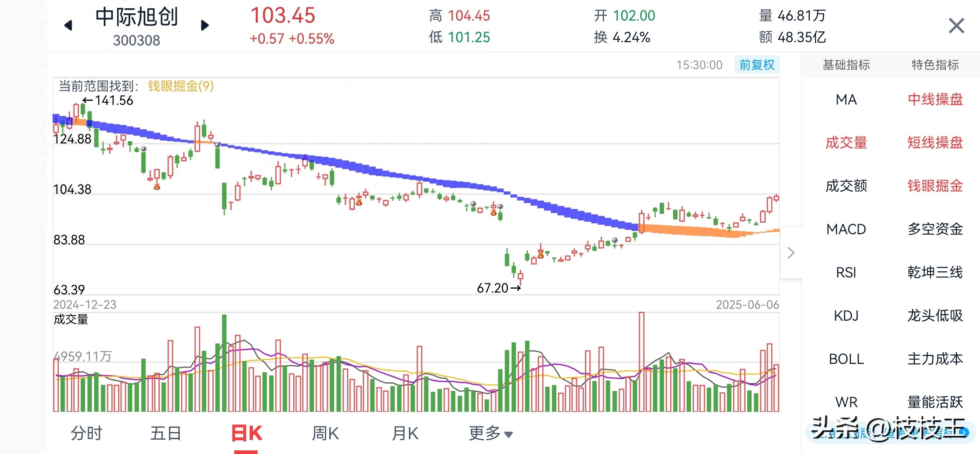980x454 pixels.
Task: Toggle 前复权 price adjustment
Action: click(x=757, y=65)
